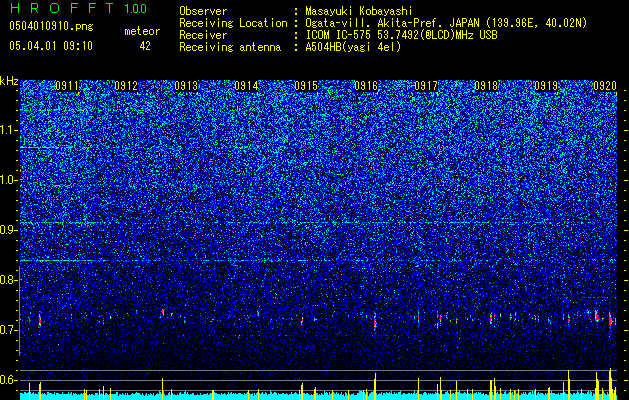This screenshot has width=629, height=400.
Task: Click the HROFFT title text
Action: pos(62,8)
